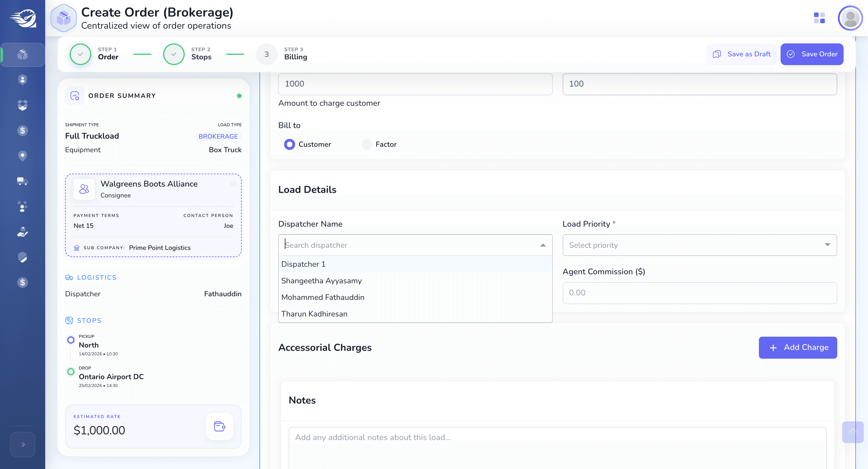Open the location pin sidebar icon

click(x=23, y=156)
